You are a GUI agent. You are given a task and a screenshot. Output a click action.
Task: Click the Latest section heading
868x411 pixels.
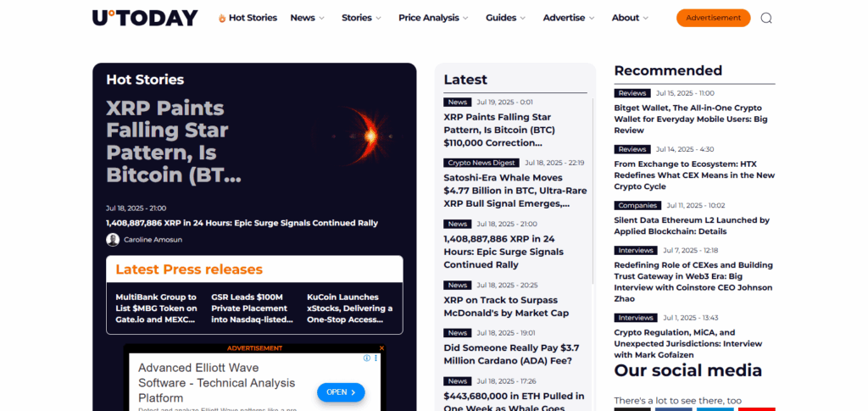[465, 79]
